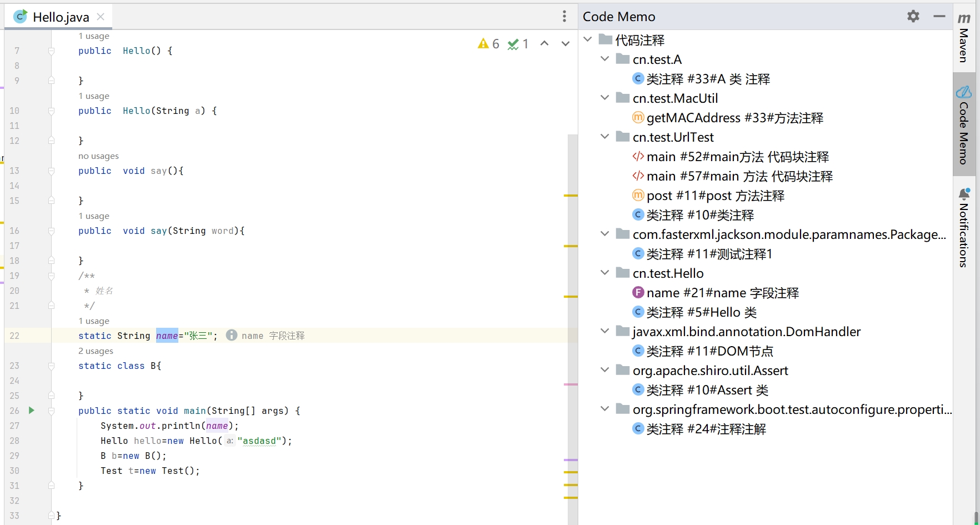The width and height of the screenshot is (980, 525).
Task: Select the Code Memo sidebar tab
Action: pos(965,125)
